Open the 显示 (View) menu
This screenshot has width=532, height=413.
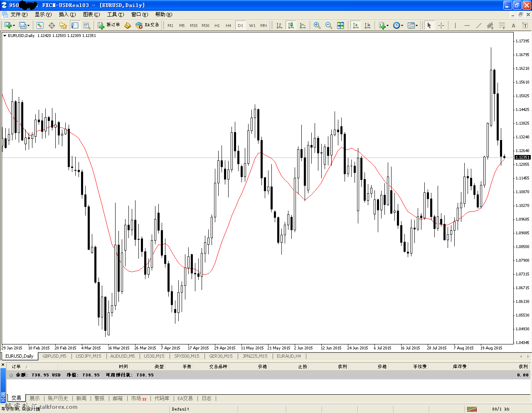coord(43,15)
